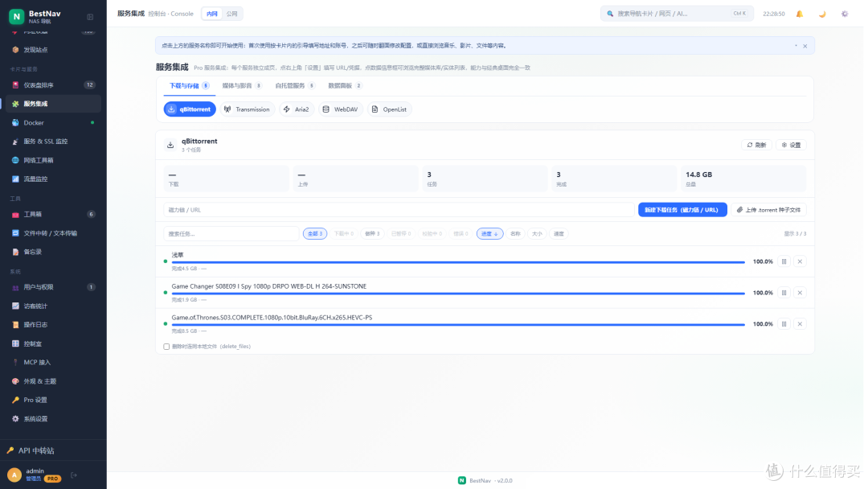
Task: Filter tasks by 做种 3
Action: 372,234
